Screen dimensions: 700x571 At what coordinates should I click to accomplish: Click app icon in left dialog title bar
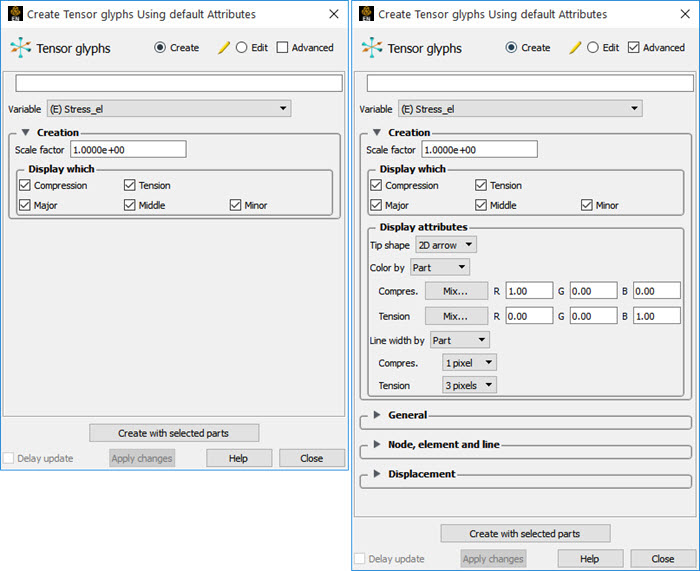15,13
